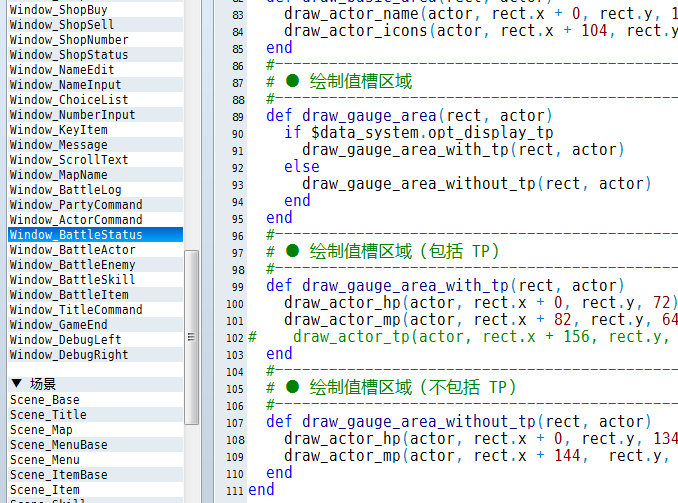The height and width of the screenshot is (503, 678).
Task: Select Scene_MenuBase in list
Action: click(95, 445)
